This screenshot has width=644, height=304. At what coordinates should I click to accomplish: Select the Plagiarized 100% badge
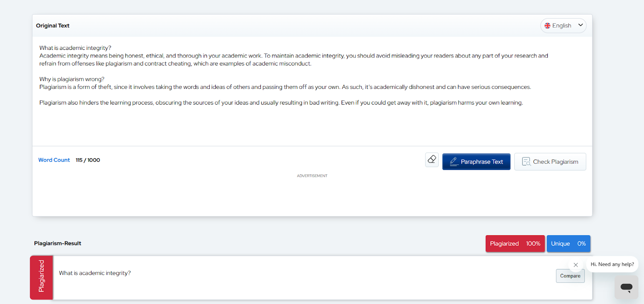515,244
